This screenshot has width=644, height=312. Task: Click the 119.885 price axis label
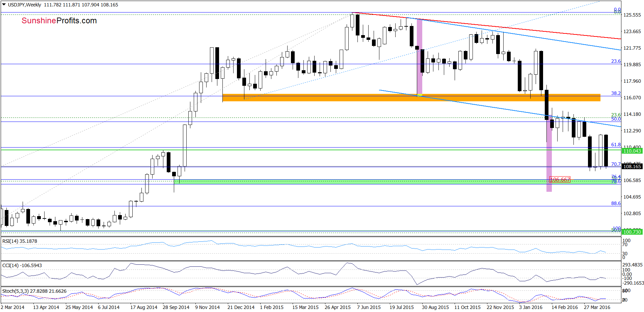pyautogui.click(x=632, y=64)
